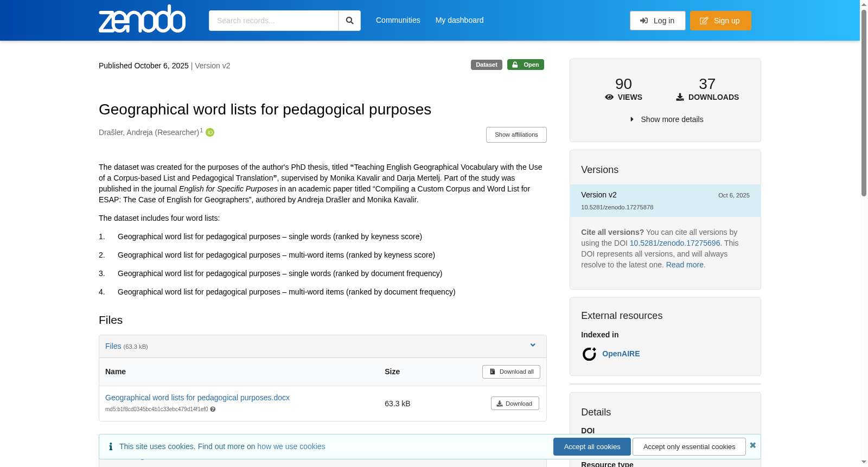Go to My dashboard
This screenshot has width=868, height=467.
point(459,20)
